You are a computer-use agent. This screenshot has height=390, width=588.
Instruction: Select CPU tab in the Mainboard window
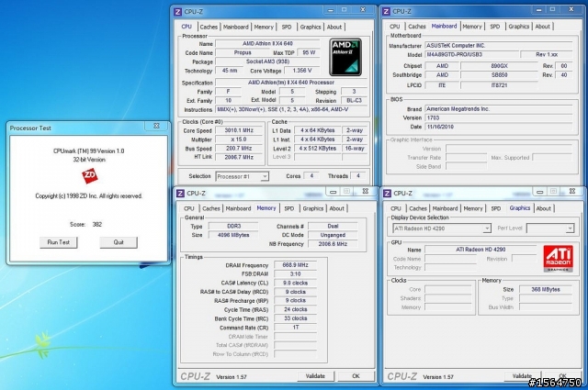coord(394,27)
